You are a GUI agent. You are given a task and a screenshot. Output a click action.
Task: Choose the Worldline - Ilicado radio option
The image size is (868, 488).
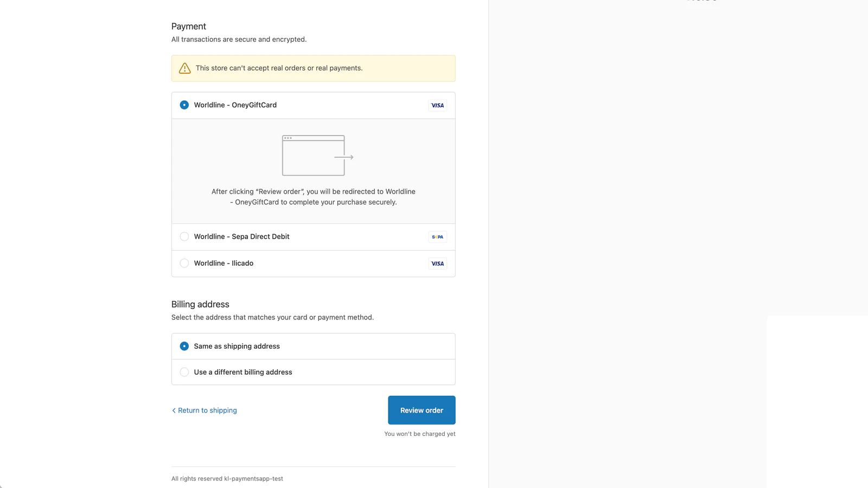click(x=184, y=263)
